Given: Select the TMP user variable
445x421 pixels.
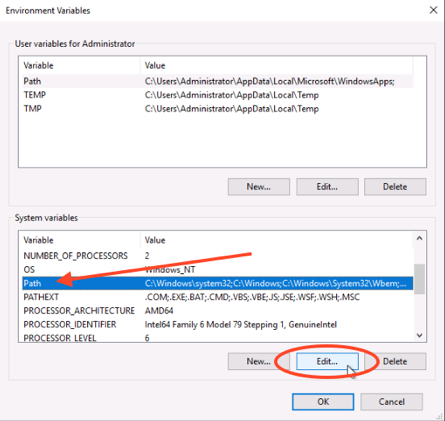Looking at the screenshot, I should coord(218,109).
